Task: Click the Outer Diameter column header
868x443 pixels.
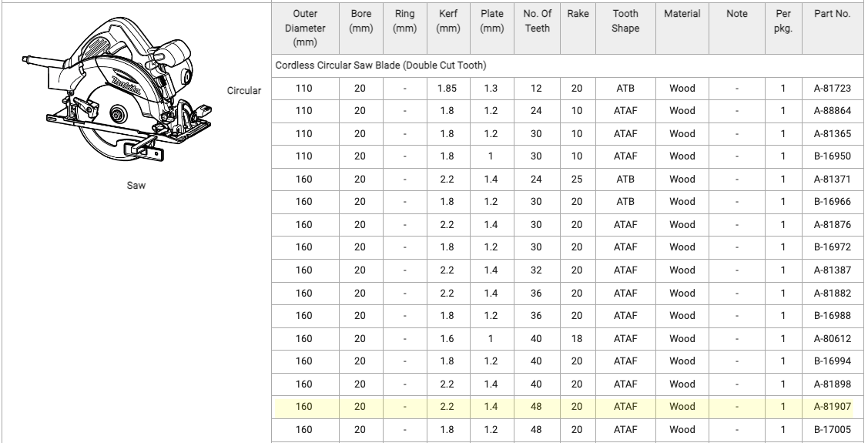Action: (x=304, y=30)
